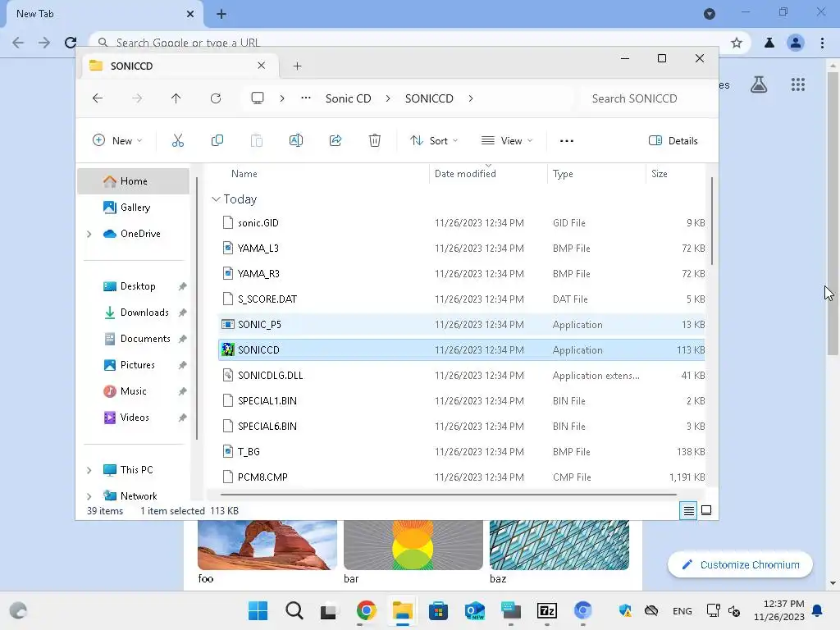840x630 pixels.
Task: Sort by Name column header
Action: tap(244, 174)
